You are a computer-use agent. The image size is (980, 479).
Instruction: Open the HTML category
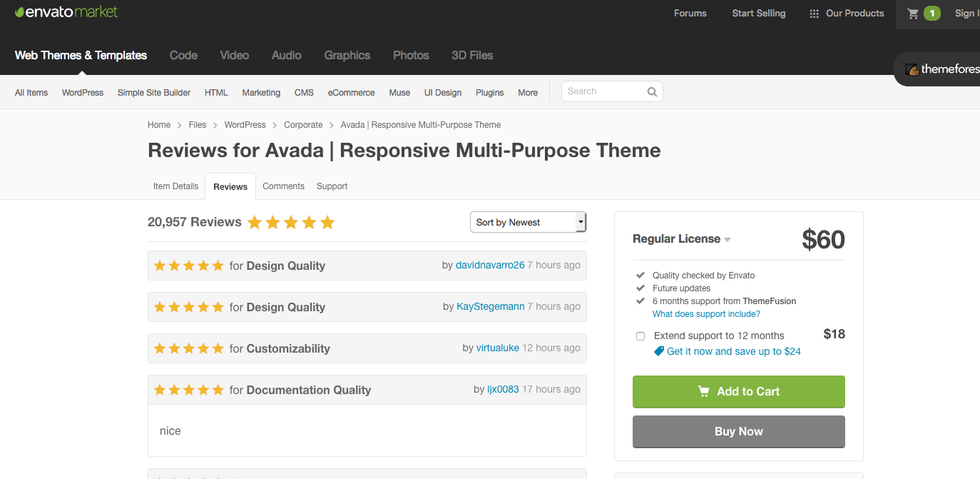[x=216, y=93]
